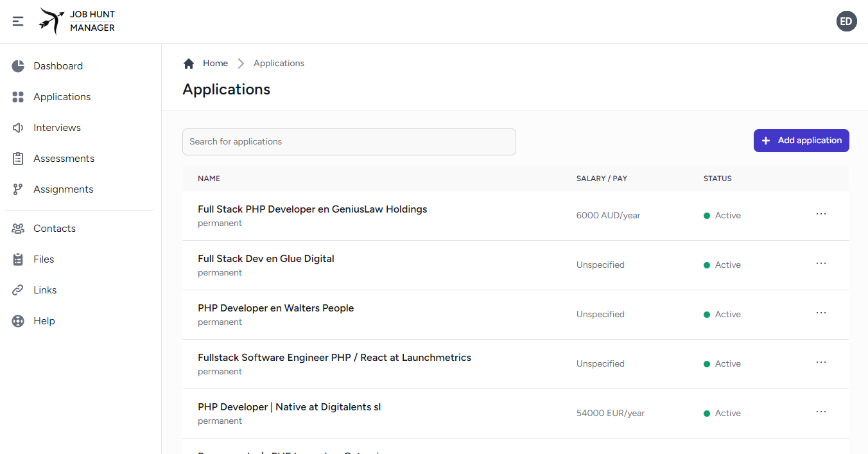The height and width of the screenshot is (454, 868).
Task: Click the Assignments branch icon
Action: 18,189
